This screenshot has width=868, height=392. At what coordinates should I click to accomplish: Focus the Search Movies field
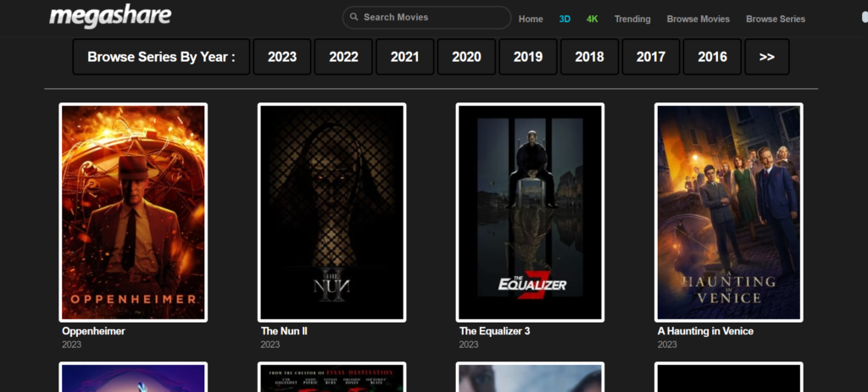[x=427, y=18]
